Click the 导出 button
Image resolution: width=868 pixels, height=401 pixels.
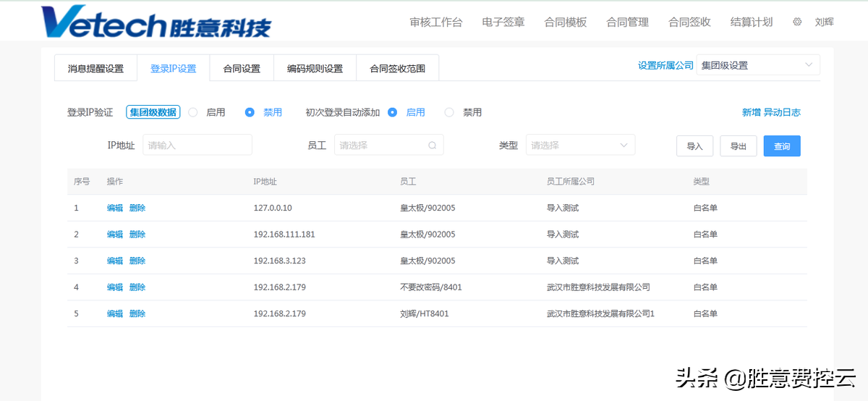pyautogui.click(x=739, y=145)
